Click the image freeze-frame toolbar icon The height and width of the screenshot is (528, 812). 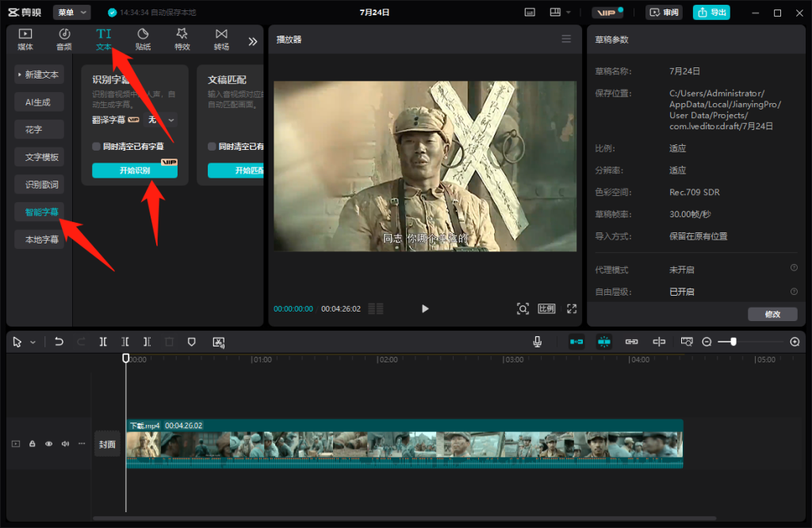219,342
